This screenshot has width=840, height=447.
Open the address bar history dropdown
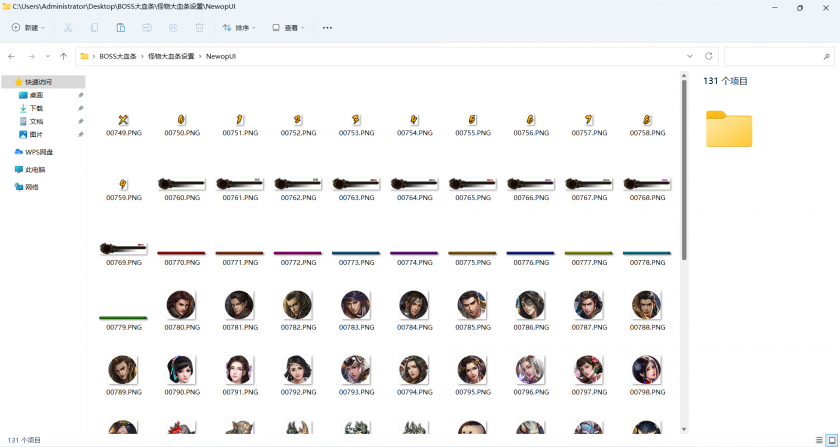[690, 56]
